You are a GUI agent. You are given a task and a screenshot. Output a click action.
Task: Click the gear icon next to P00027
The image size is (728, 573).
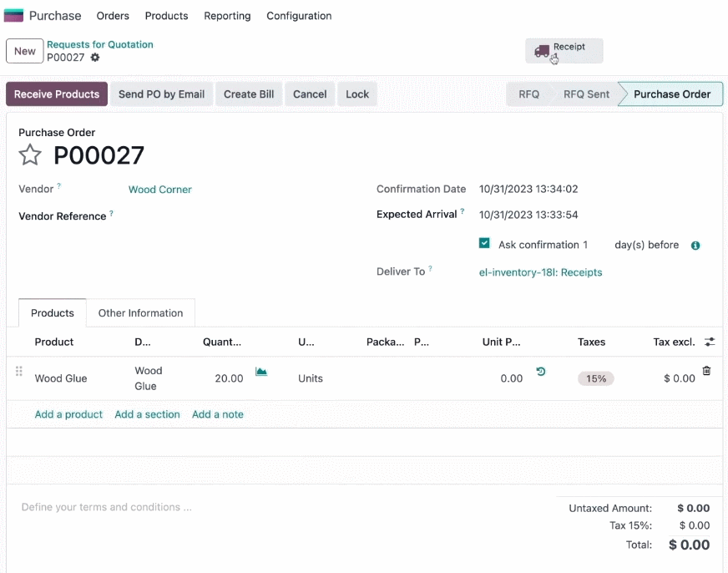tap(94, 58)
